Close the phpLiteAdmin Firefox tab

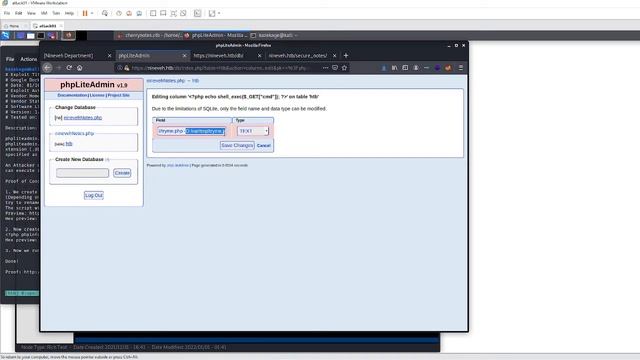184,56
